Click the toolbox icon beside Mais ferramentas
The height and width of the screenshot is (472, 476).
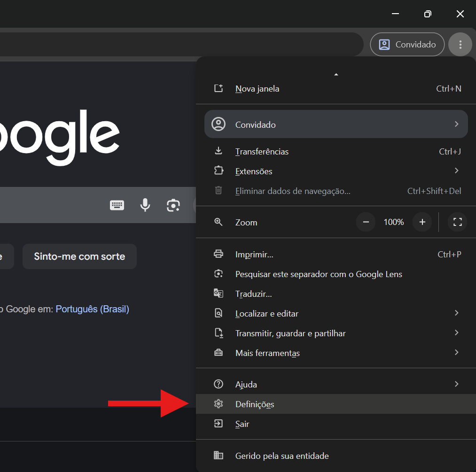click(218, 353)
